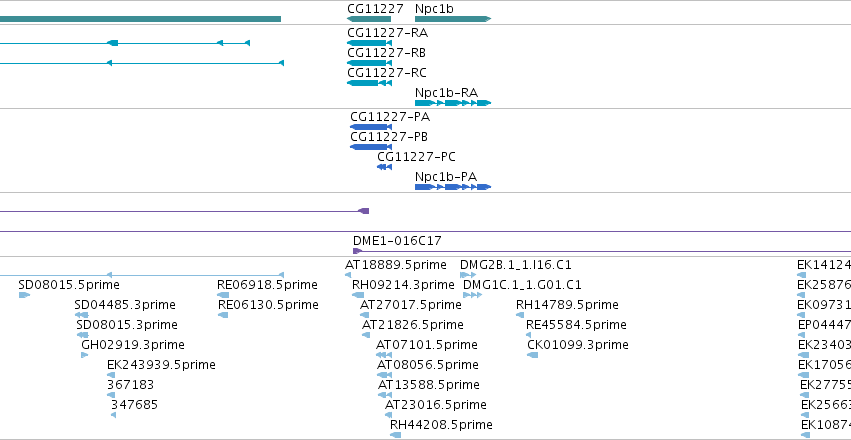
Task: Click the CG11227 gene arrow glyph
Action: point(369,19)
